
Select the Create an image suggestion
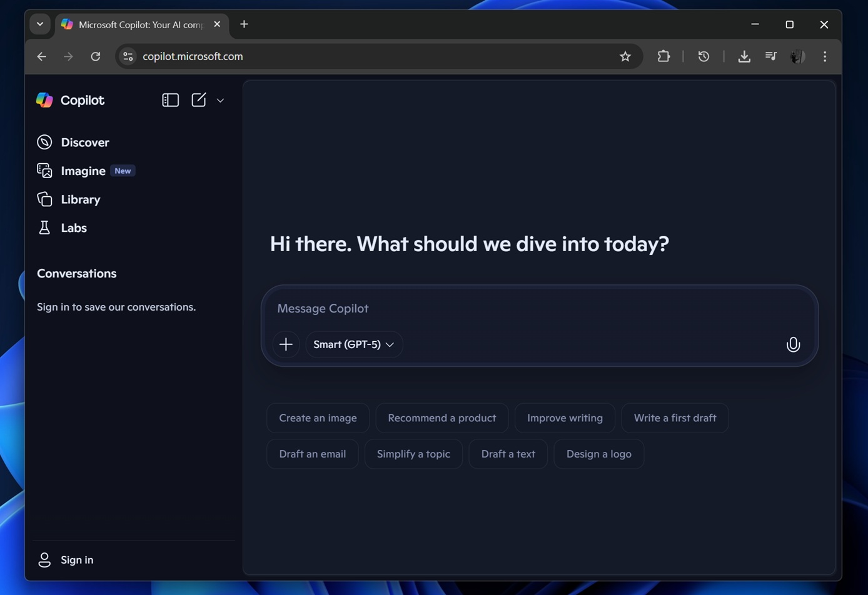click(x=318, y=417)
